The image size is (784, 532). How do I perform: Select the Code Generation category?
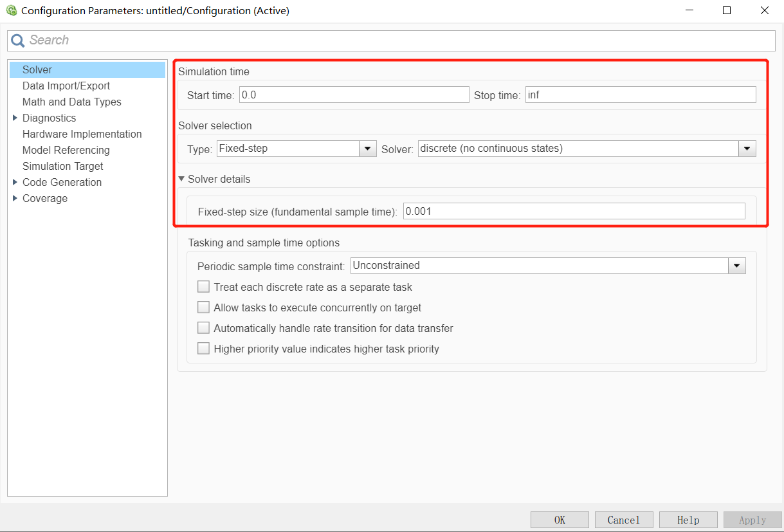pyautogui.click(x=62, y=182)
